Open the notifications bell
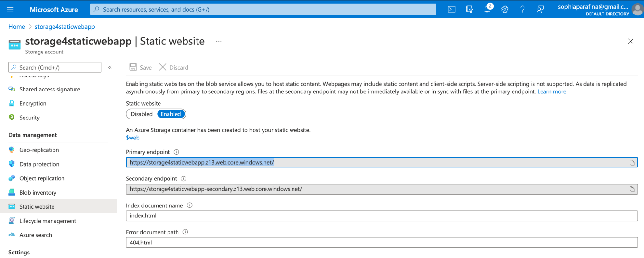Viewport: 644px width, 258px height. [487, 9]
